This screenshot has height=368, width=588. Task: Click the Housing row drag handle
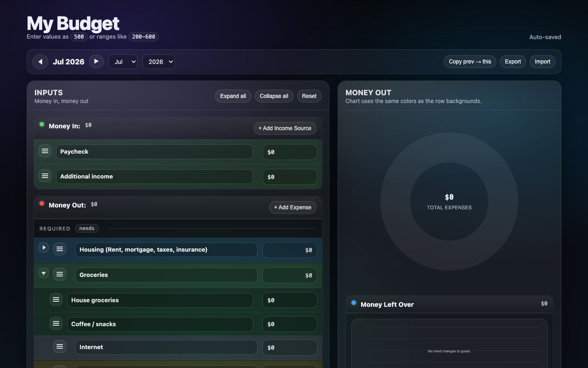[x=60, y=249]
